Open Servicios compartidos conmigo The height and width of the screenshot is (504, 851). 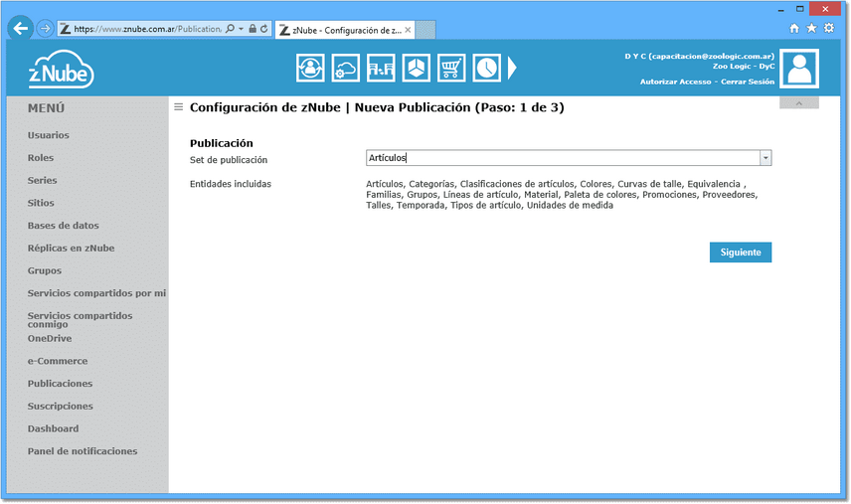pyautogui.click(x=80, y=319)
